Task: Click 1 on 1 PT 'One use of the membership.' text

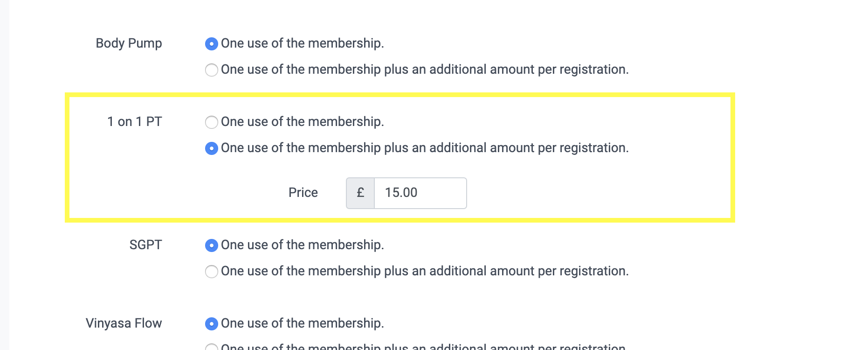Action: point(302,122)
